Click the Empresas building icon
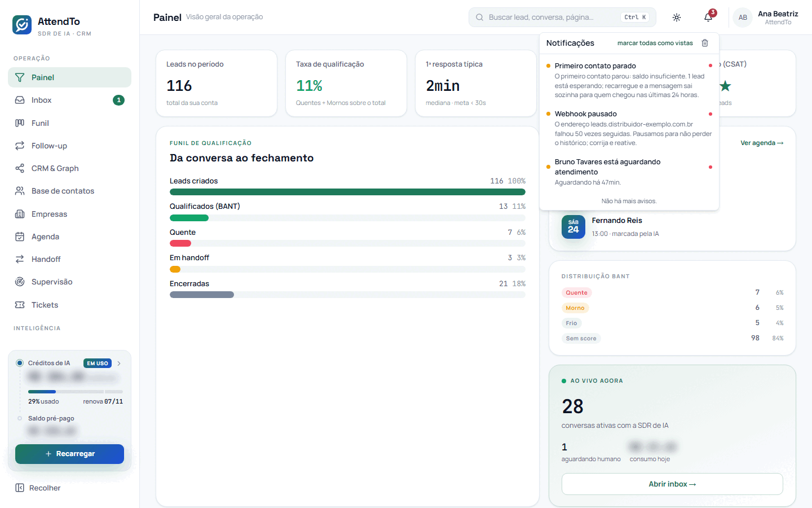This screenshot has height=508, width=812. (x=20, y=214)
